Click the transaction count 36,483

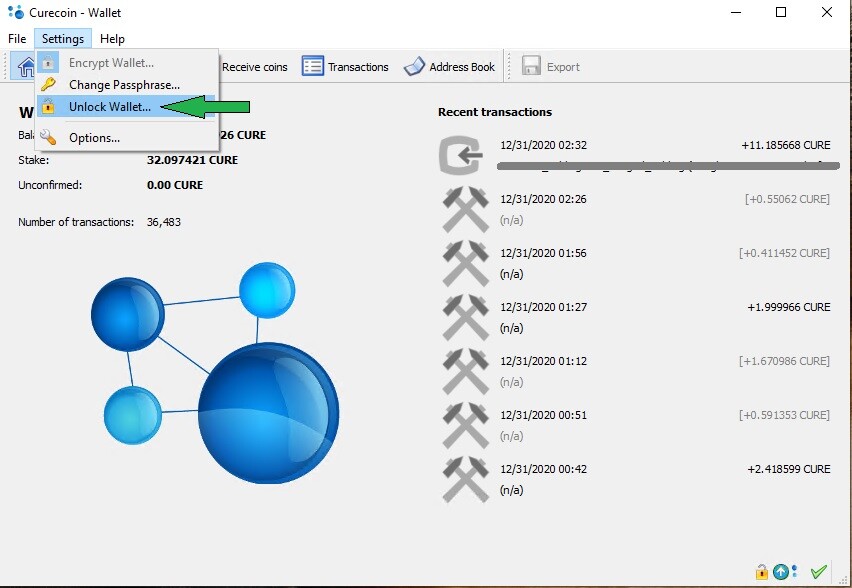(164, 222)
